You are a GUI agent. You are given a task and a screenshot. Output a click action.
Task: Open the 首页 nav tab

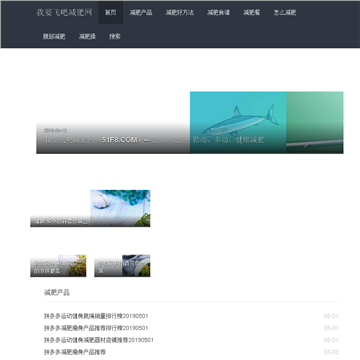(111, 13)
